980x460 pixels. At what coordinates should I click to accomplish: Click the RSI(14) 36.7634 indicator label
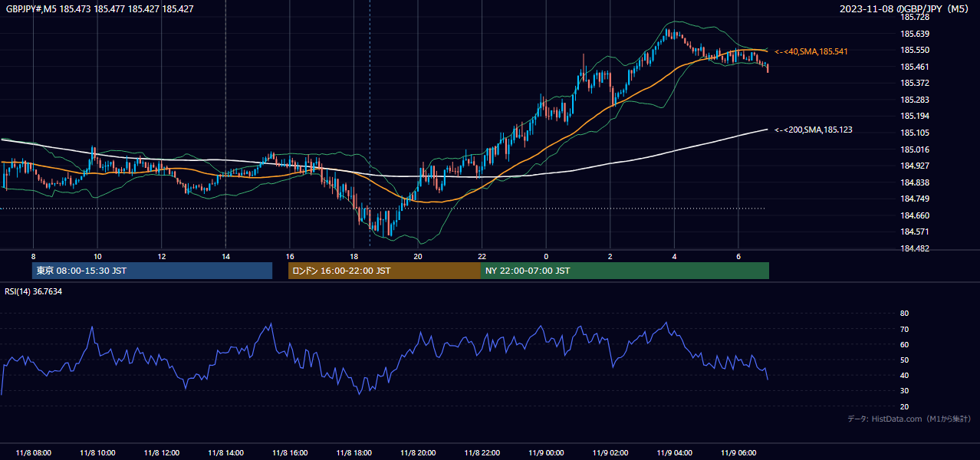click(x=34, y=291)
